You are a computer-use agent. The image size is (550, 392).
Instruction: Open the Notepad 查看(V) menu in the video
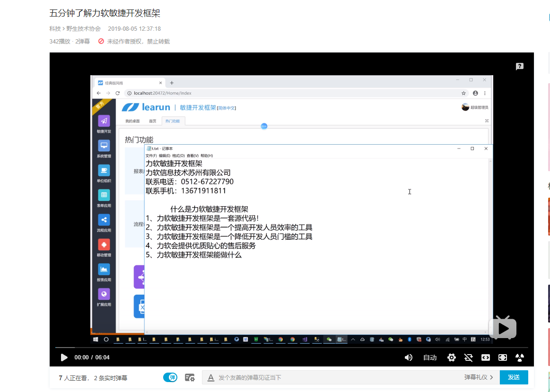192,156
